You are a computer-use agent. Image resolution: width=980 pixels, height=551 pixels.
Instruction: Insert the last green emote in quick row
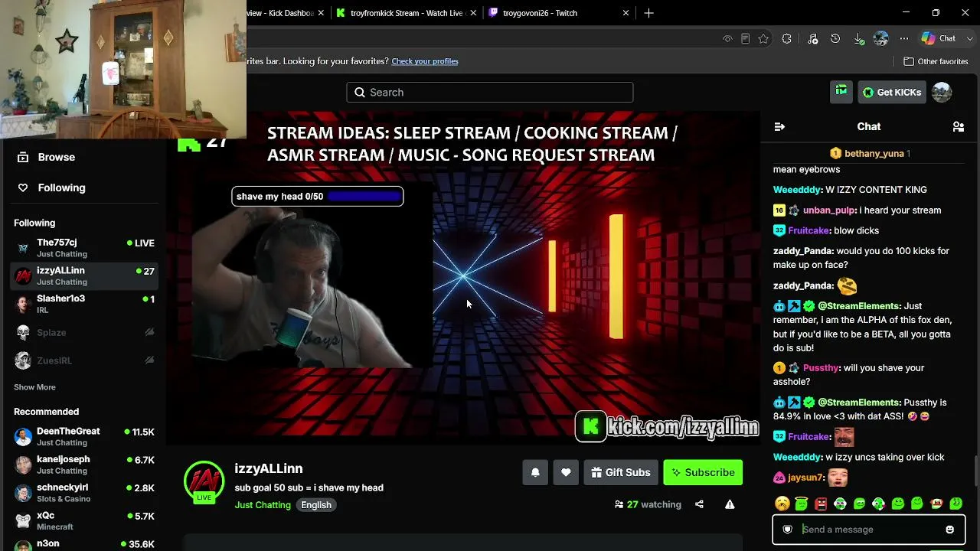pyautogui.click(x=956, y=504)
